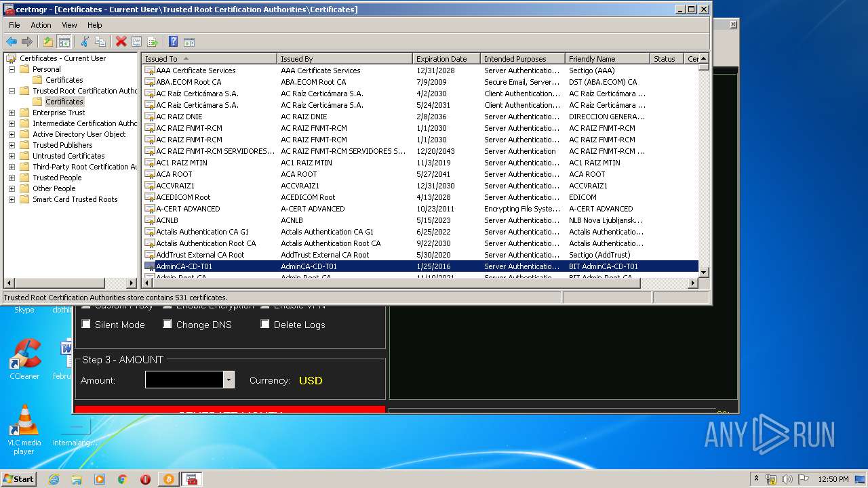This screenshot has width=868, height=488.
Task: Delete certificate with red X icon
Action: pos(121,41)
